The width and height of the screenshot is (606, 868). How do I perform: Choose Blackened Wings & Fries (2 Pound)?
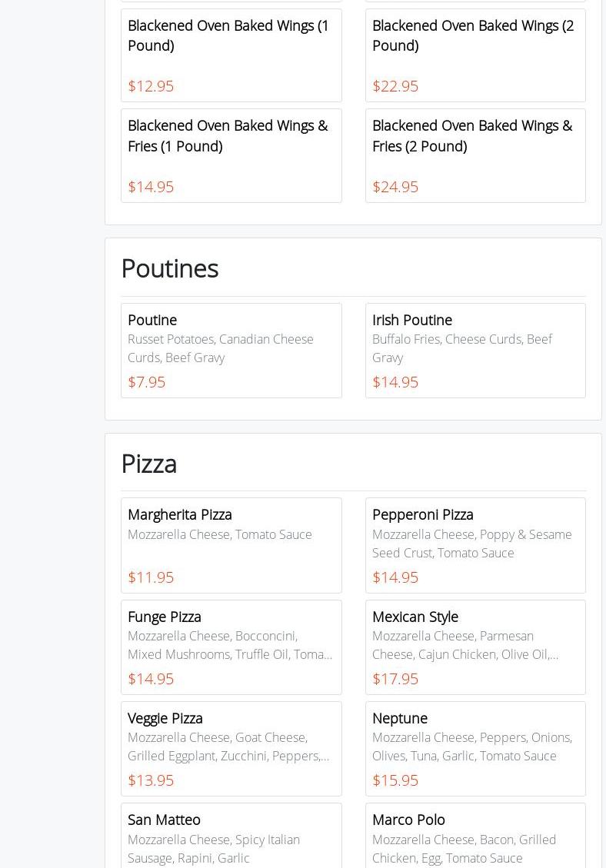(475, 155)
